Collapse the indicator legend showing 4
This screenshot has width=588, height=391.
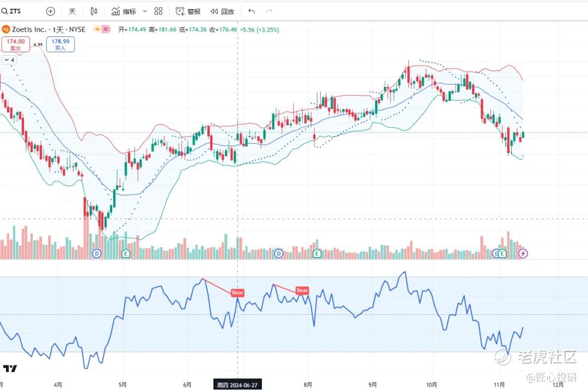[9, 60]
